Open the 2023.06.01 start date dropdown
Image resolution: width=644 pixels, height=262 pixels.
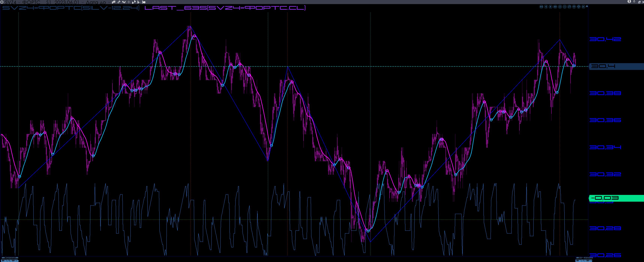[83, 2]
